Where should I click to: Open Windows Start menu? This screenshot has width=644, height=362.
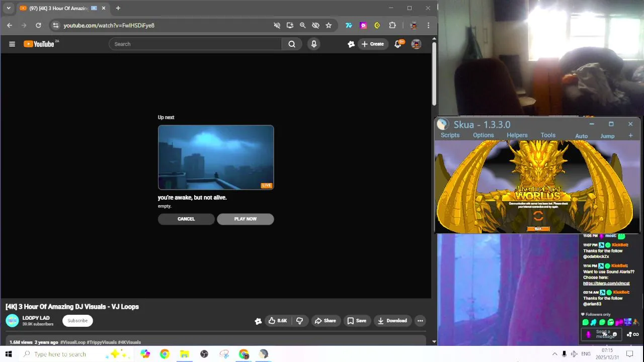(9, 354)
